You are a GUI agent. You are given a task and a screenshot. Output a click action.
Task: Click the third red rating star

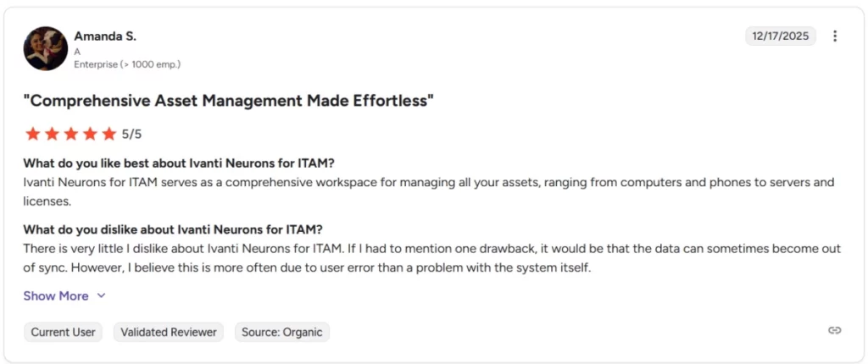pyautogui.click(x=70, y=134)
